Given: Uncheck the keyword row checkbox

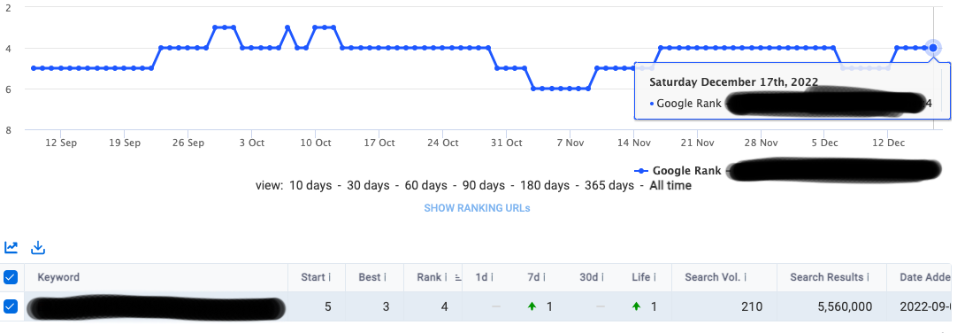Looking at the screenshot, I should [x=11, y=306].
